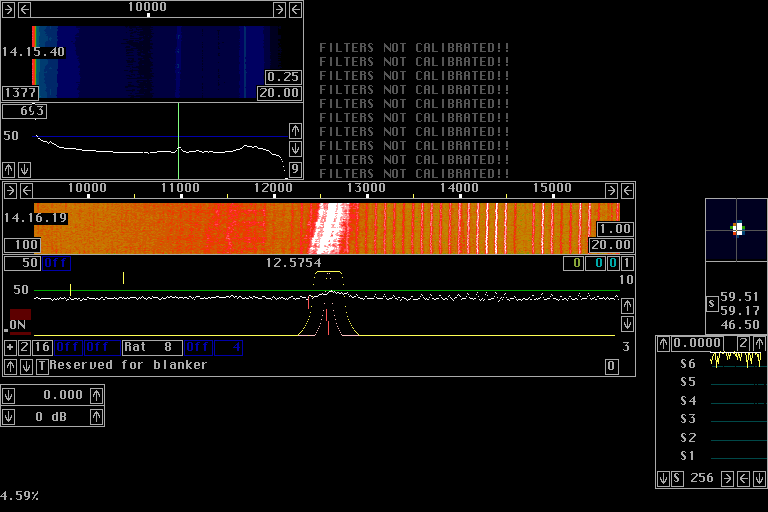The width and height of the screenshot is (768, 512).
Task: Click the 20.00 box on the upper waterfall
Action: 279,93
